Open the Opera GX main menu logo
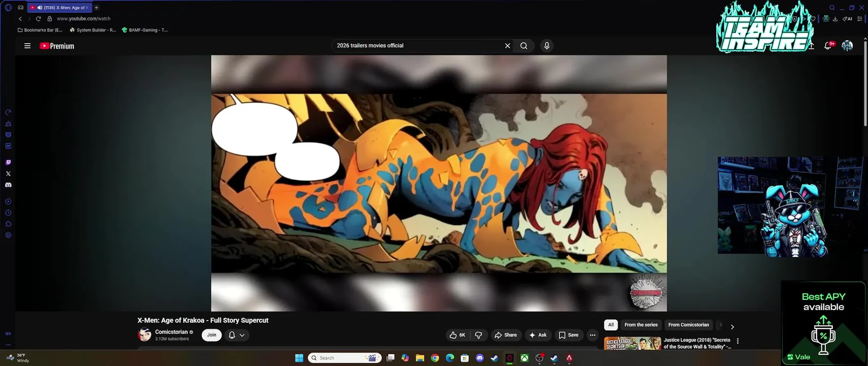Viewport: 868px width, 366px height. pos(8,8)
